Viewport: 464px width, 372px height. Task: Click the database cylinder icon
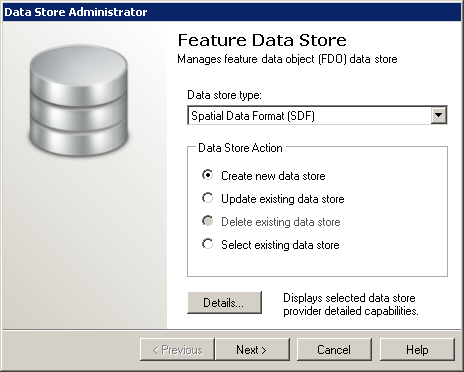(79, 101)
